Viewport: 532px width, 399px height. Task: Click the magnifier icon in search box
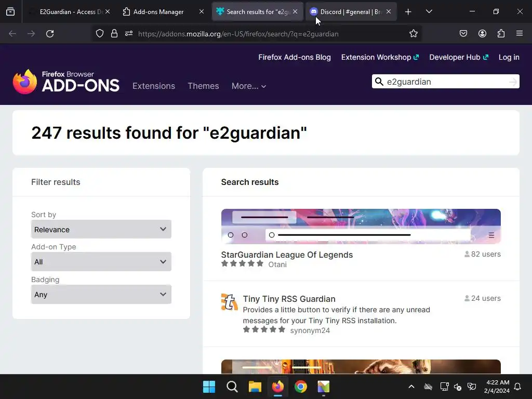point(379,82)
